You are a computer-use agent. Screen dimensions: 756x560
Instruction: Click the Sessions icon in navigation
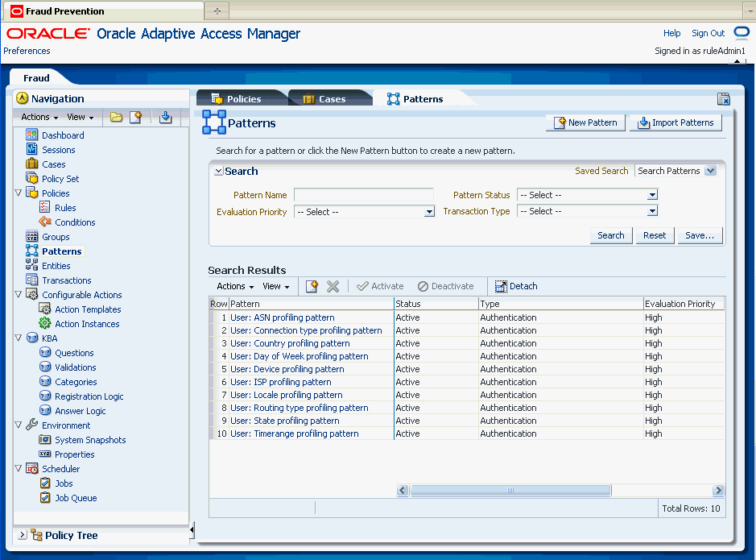click(x=32, y=150)
